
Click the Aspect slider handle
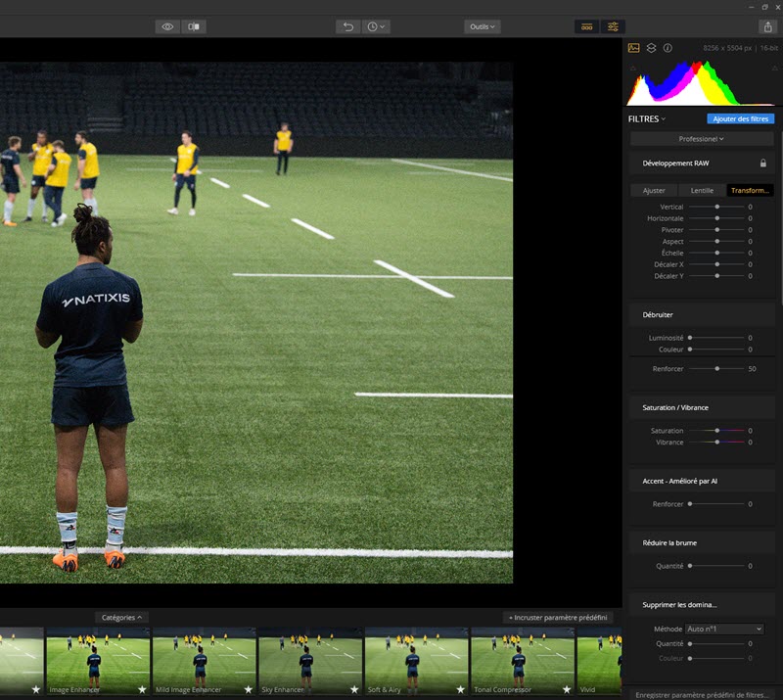[x=717, y=241]
